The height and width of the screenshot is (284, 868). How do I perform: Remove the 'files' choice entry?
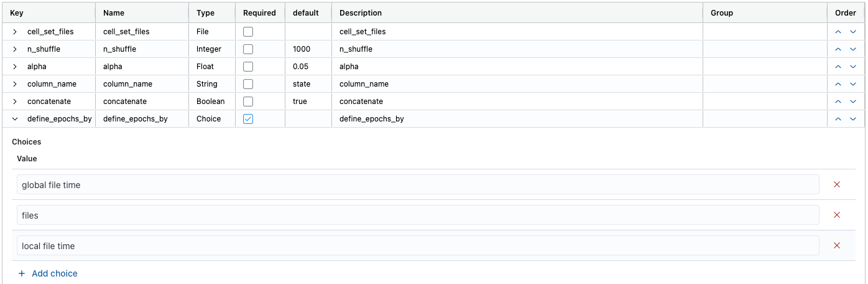[836, 215]
